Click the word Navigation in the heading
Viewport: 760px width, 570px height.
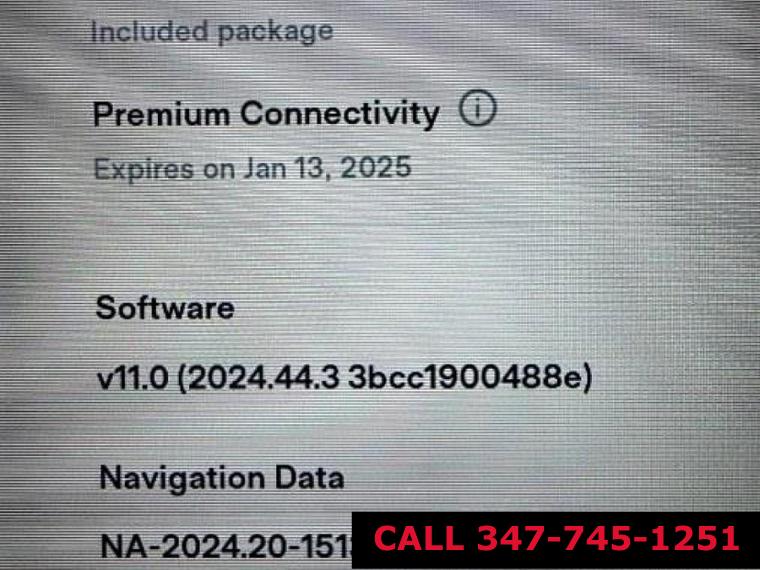(182, 478)
